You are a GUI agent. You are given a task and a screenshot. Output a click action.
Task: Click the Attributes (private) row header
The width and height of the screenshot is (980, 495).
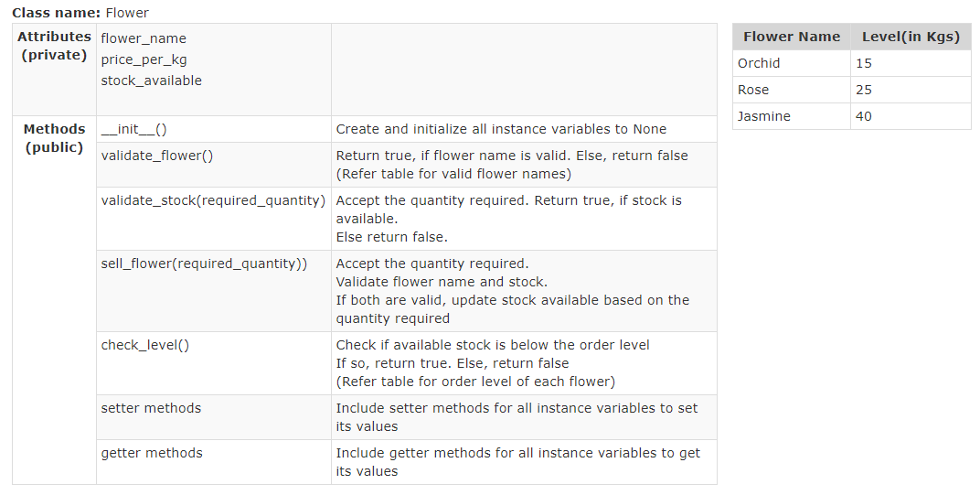(54, 46)
